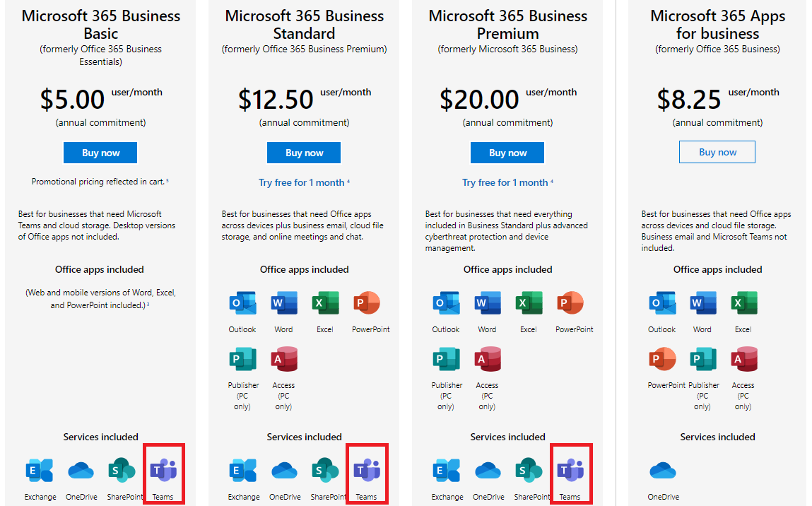
Task: Click Buy now for Business Basic
Action: (x=100, y=153)
